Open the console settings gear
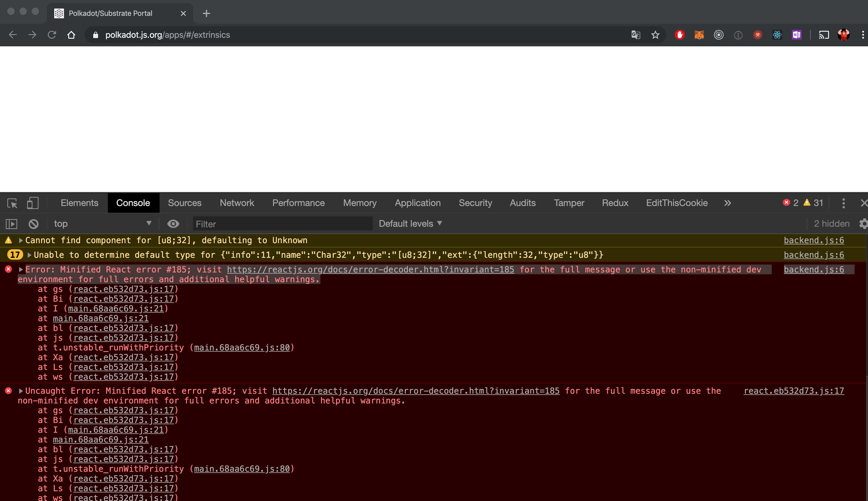The height and width of the screenshot is (501, 868). 863,224
